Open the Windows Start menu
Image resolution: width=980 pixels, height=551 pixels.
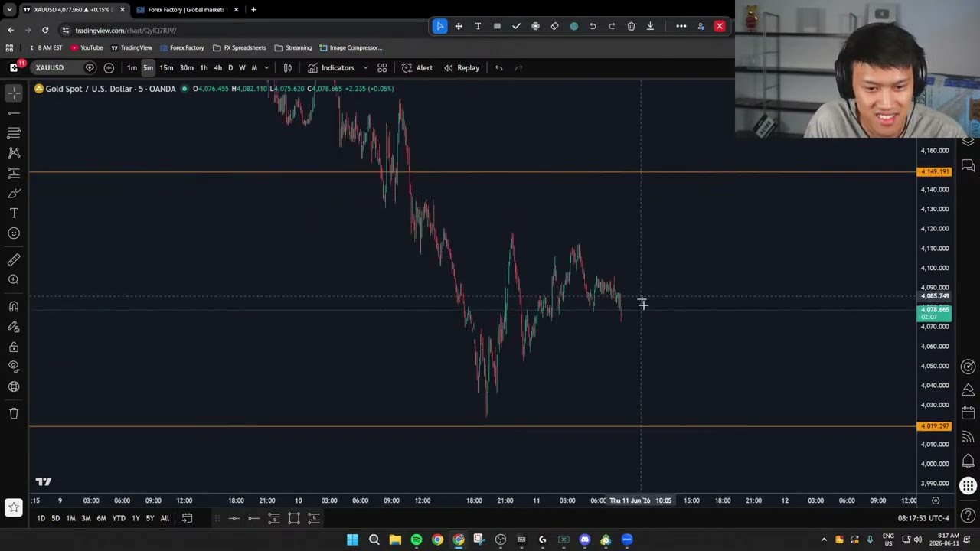[x=352, y=540]
